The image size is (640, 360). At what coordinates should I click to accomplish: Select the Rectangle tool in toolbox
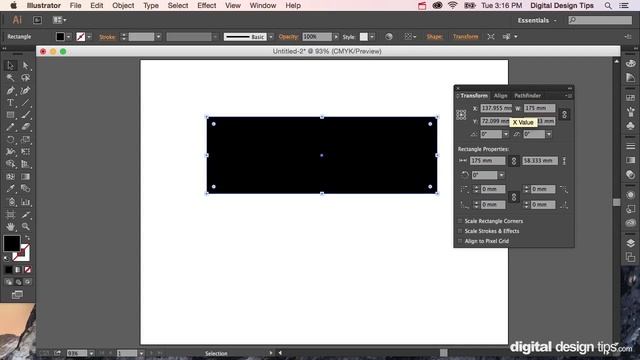10,115
